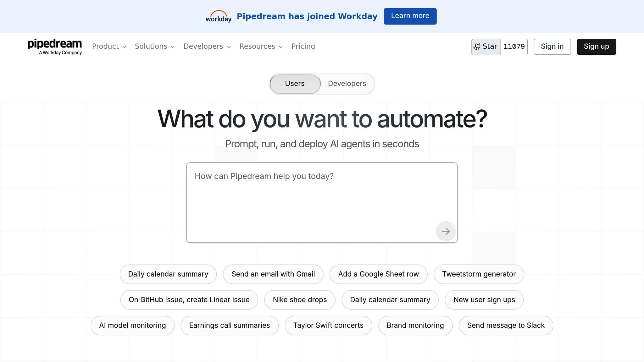Viewport: 644px width, 362px height.
Task: Expand the Resources dropdown menu
Action: [261, 47]
